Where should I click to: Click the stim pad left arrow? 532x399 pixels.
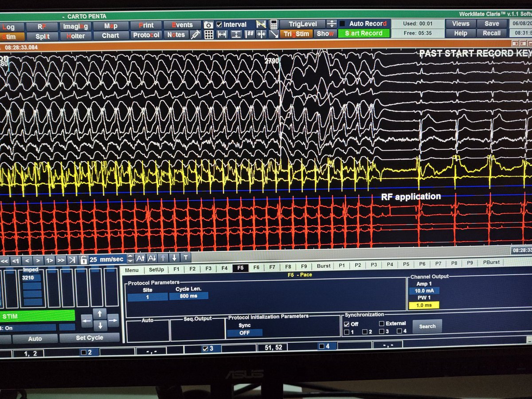[x=87, y=320]
